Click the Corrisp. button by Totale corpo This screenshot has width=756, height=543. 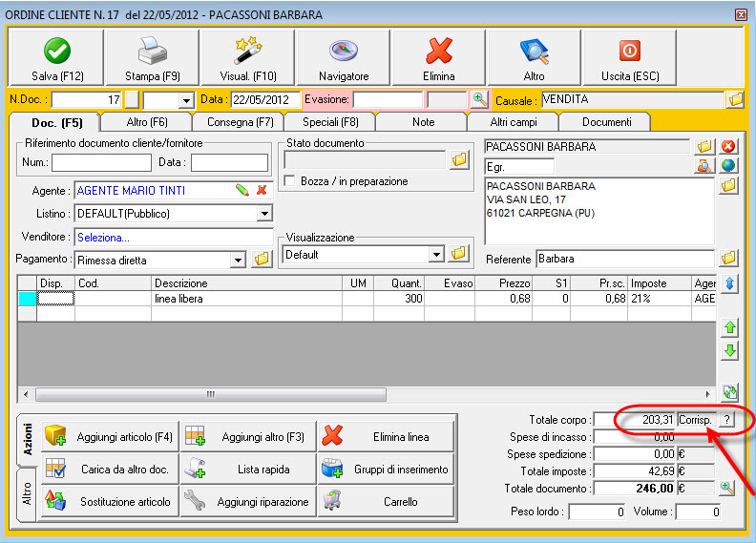(694, 420)
